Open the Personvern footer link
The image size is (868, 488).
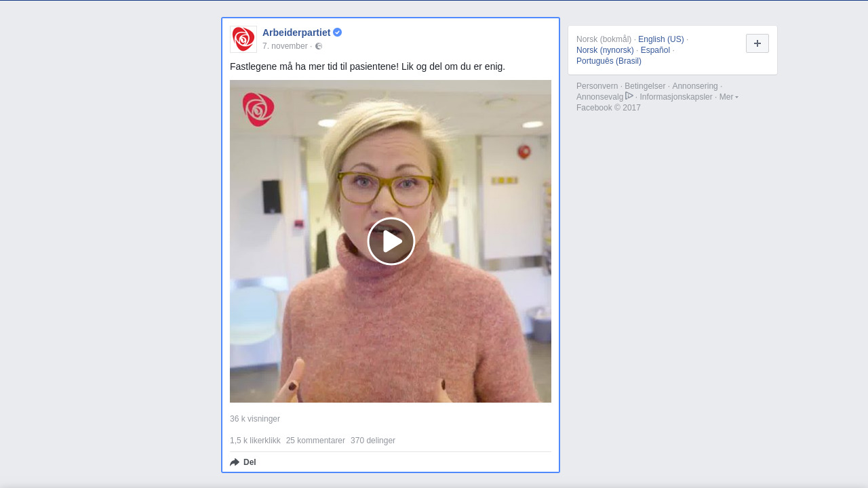(597, 86)
